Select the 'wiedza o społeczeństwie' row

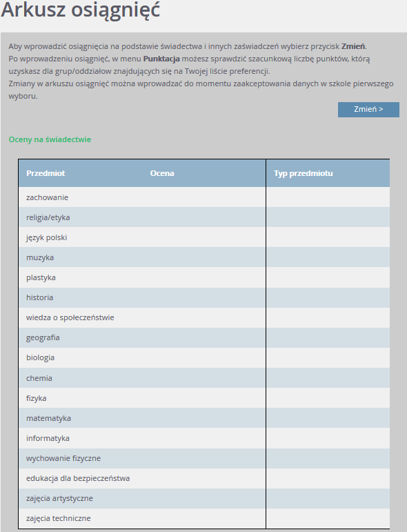tap(204, 317)
